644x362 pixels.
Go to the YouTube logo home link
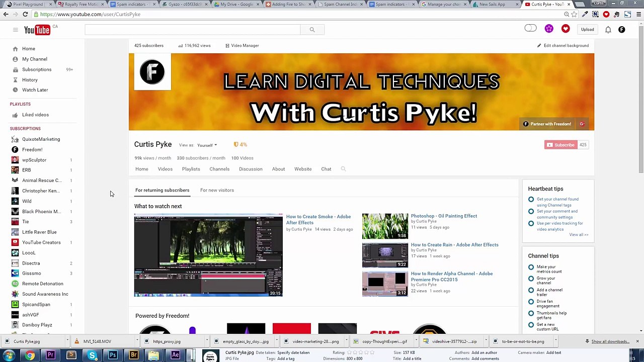tap(37, 30)
